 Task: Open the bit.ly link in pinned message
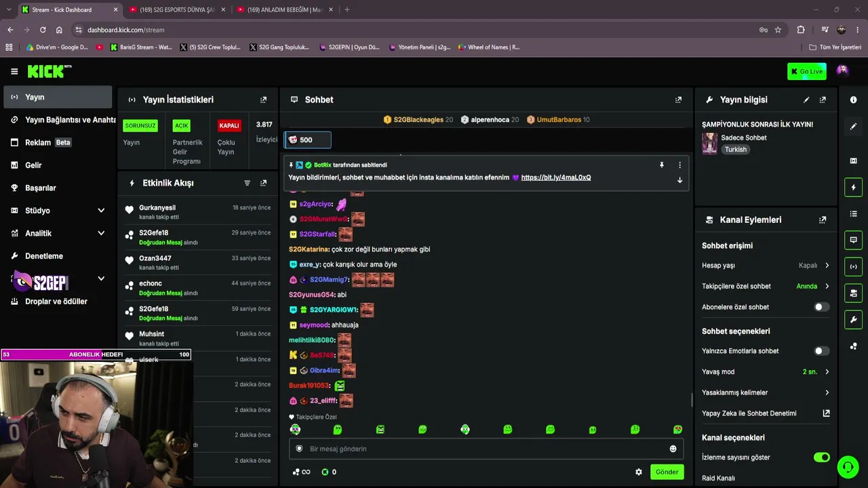coord(555,178)
